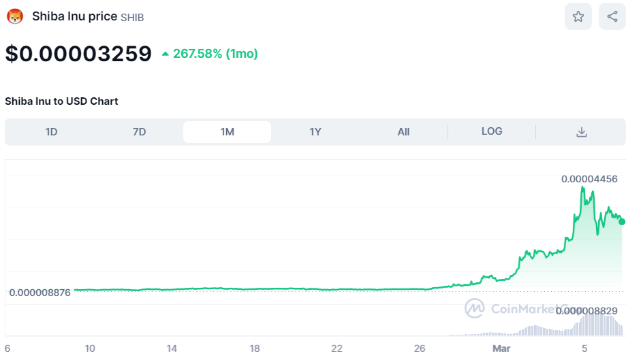641x364 pixels.
Task: Add Shiba Inu to watchlist star
Action: pyautogui.click(x=578, y=16)
